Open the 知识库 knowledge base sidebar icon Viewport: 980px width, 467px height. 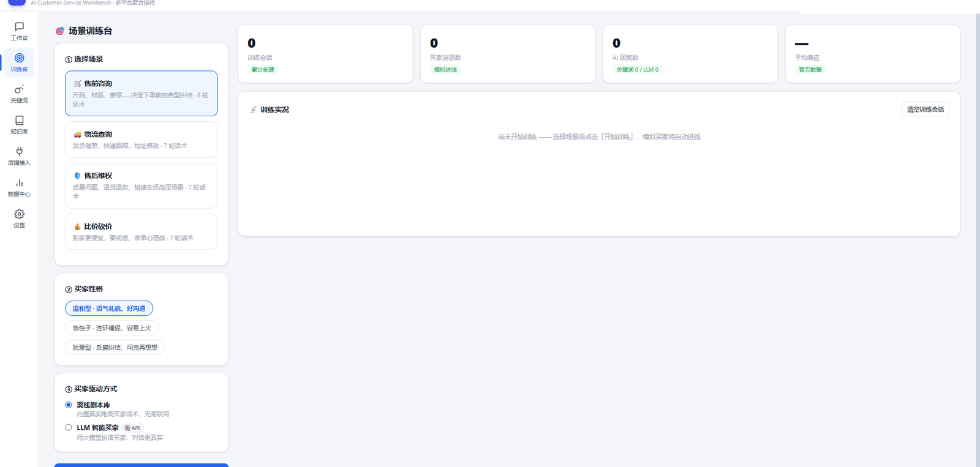[19, 121]
